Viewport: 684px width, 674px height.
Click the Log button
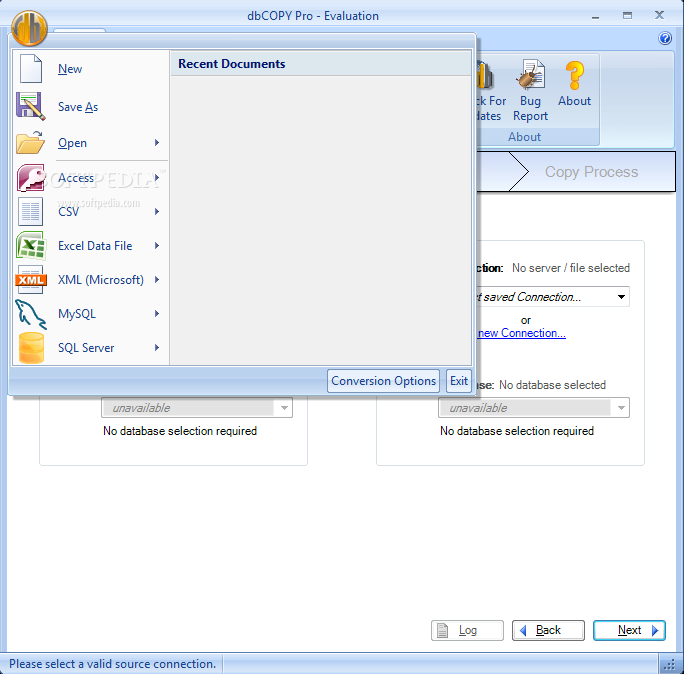click(x=467, y=630)
